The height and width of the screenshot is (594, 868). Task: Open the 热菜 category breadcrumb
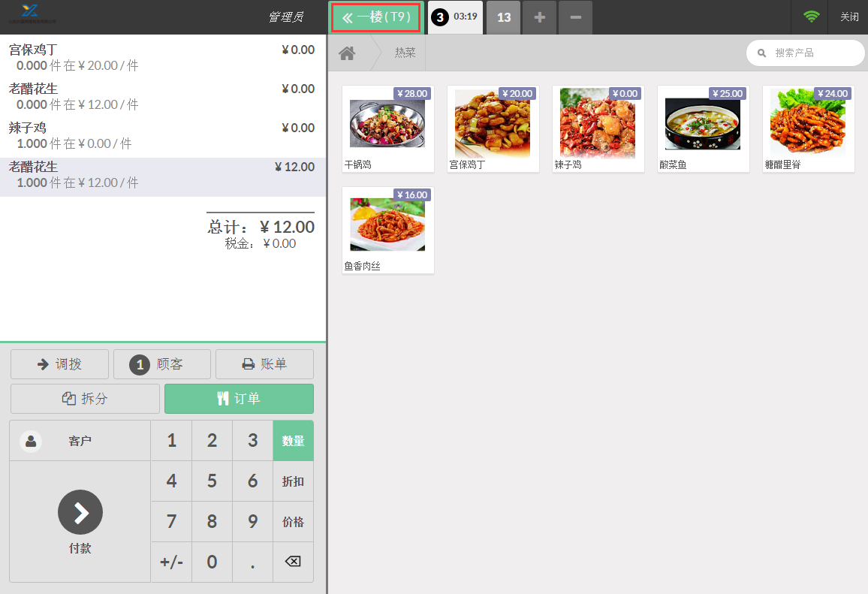pyautogui.click(x=405, y=53)
